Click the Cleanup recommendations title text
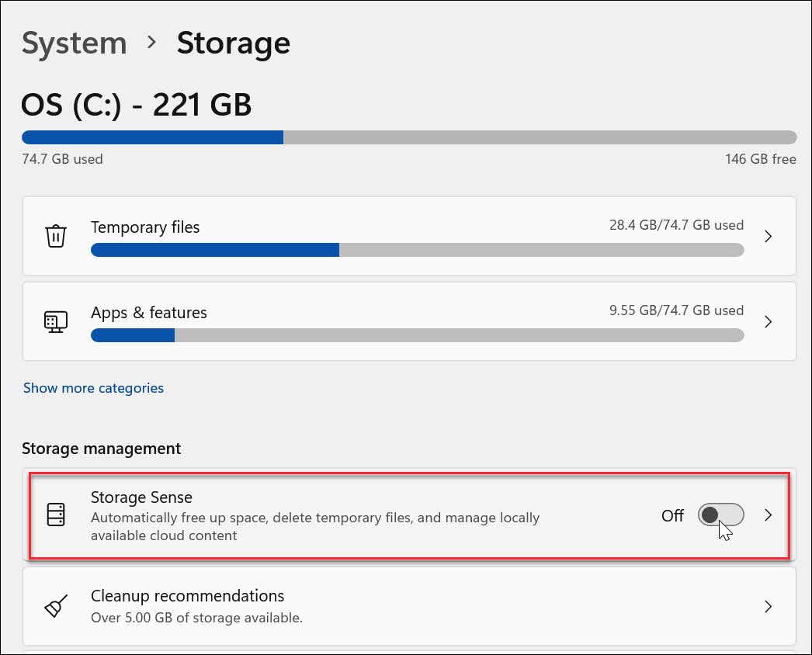This screenshot has height=655, width=812. click(x=187, y=596)
